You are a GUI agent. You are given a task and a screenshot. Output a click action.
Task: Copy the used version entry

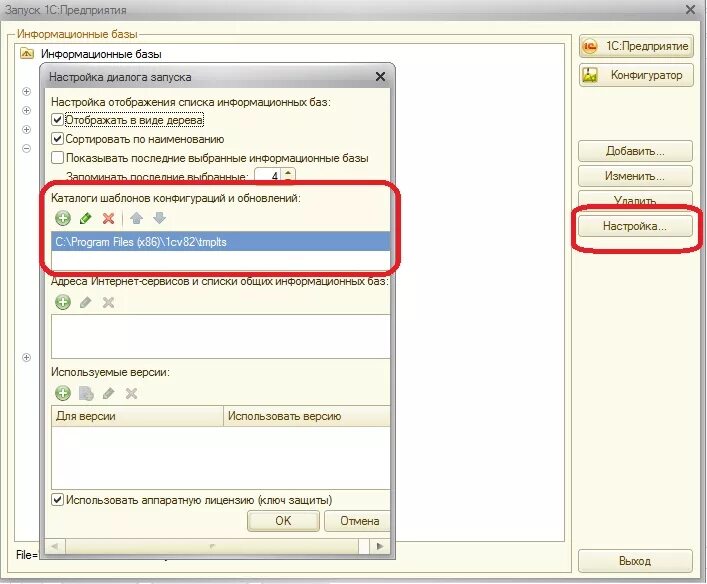click(86, 393)
